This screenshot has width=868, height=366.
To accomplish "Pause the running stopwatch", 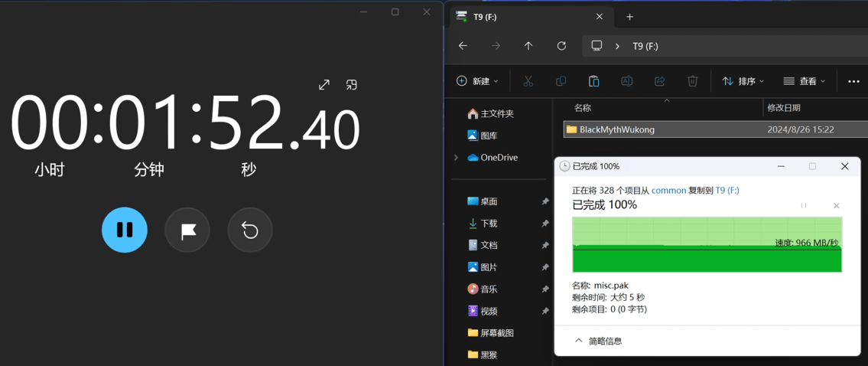I will click(x=125, y=230).
